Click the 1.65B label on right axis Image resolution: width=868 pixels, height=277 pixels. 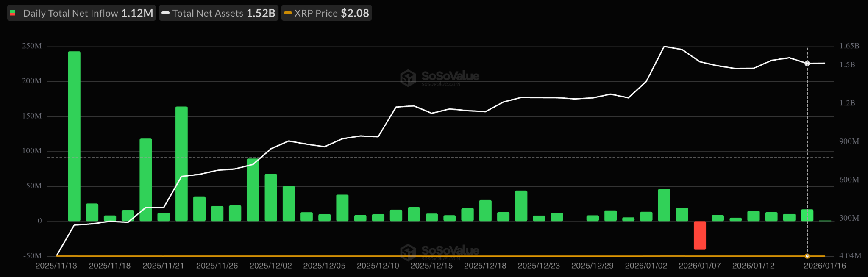coord(849,46)
